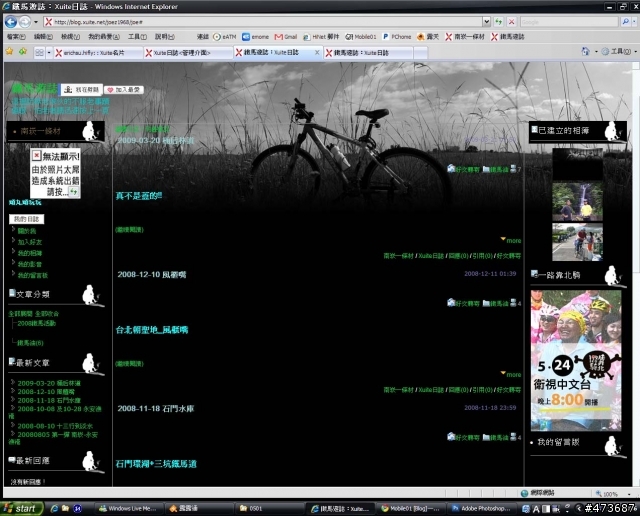640x516 pixels.
Task: Click the 2008-12-10 風櫃嘴 post heading
Action: (x=152, y=275)
